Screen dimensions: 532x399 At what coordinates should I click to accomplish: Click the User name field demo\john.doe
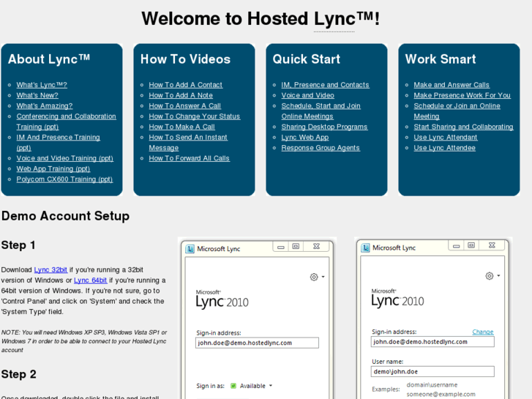(x=432, y=371)
